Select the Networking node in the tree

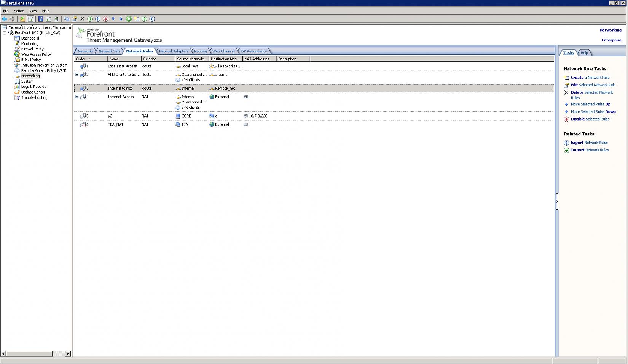click(30, 76)
